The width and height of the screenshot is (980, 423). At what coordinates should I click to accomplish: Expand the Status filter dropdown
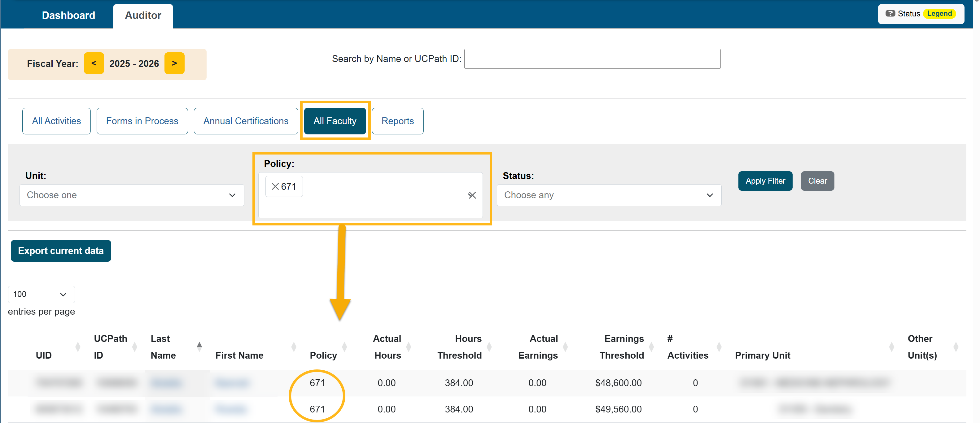point(609,195)
